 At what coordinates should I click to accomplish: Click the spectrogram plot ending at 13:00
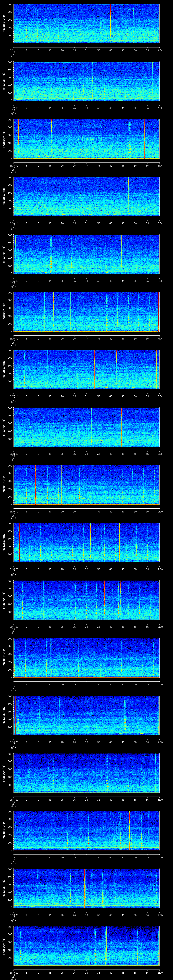(87, 657)
